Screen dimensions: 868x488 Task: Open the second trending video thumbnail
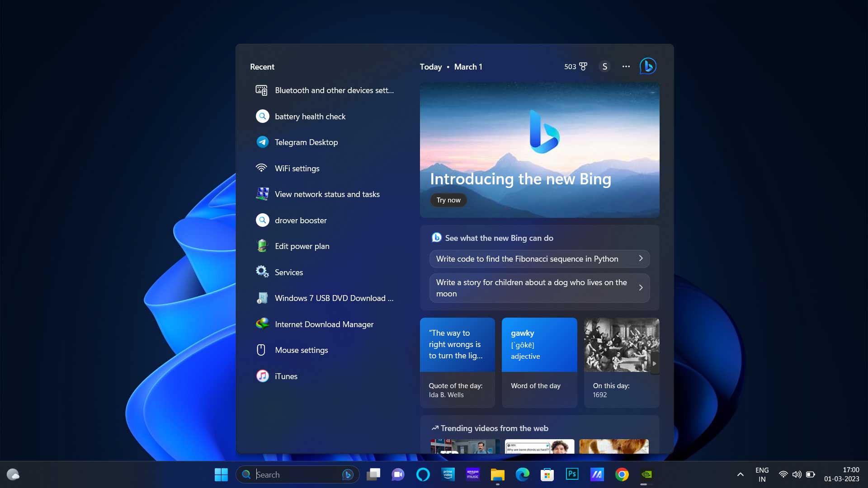point(540,446)
